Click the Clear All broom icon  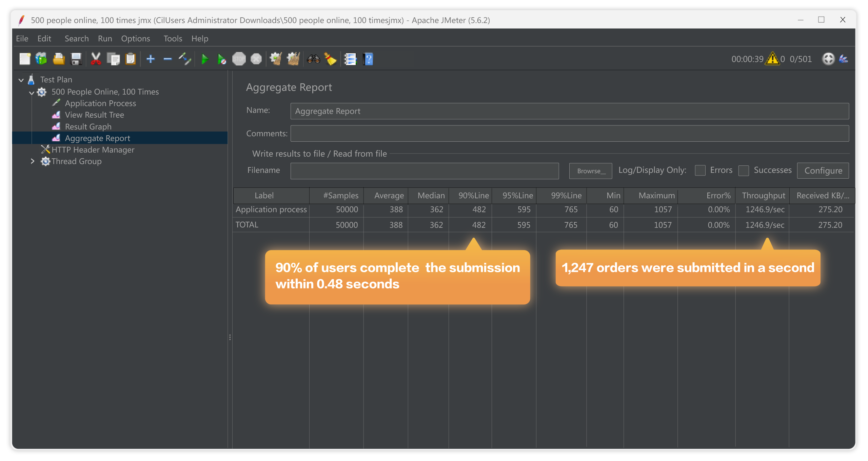[x=293, y=59]
